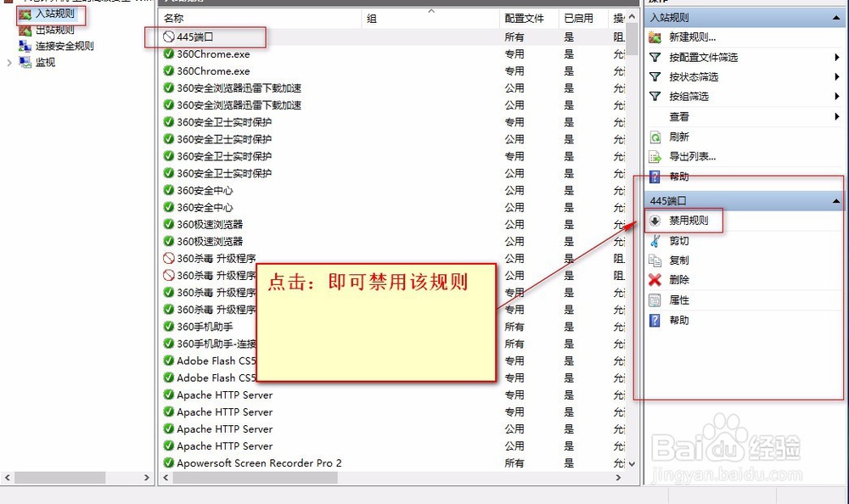Click the 帮助 (Help) icon in Actions pane
849x504 pixels.
[654, 176]
